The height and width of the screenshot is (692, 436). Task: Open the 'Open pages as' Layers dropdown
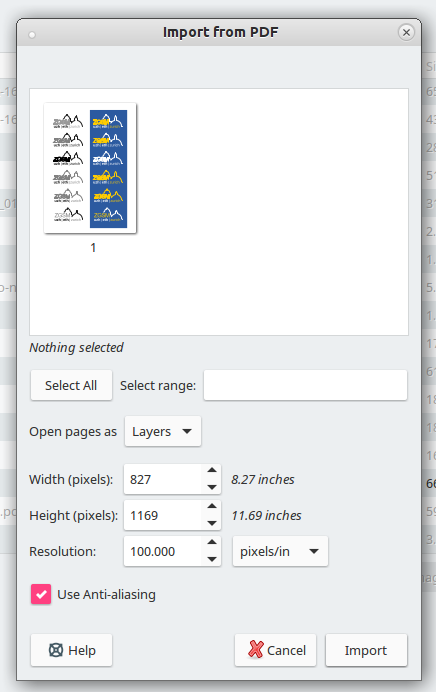click(x=163, y=431)
